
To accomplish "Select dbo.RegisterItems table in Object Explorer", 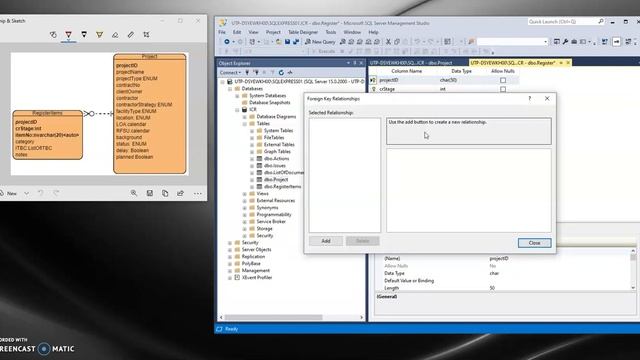I will point(282,187).
